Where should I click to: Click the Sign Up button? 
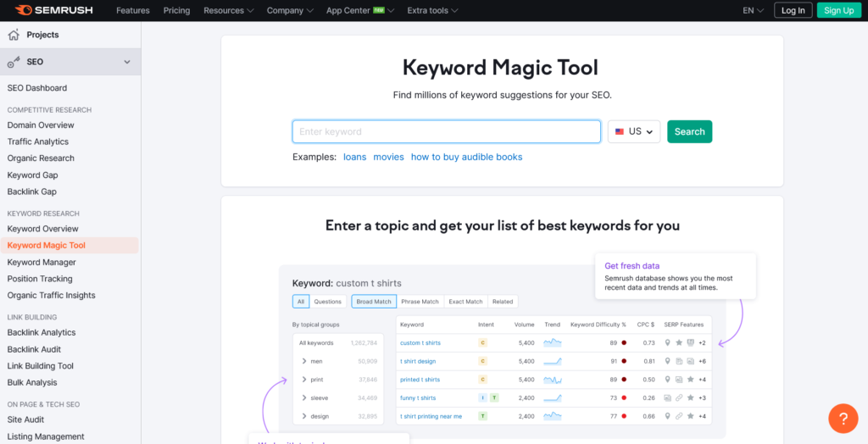[838, 10]
